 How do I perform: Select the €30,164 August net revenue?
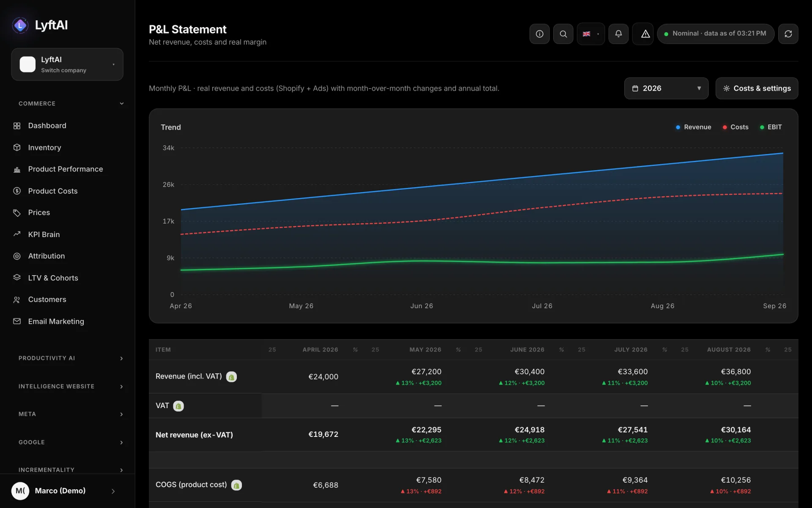point(735,430)
